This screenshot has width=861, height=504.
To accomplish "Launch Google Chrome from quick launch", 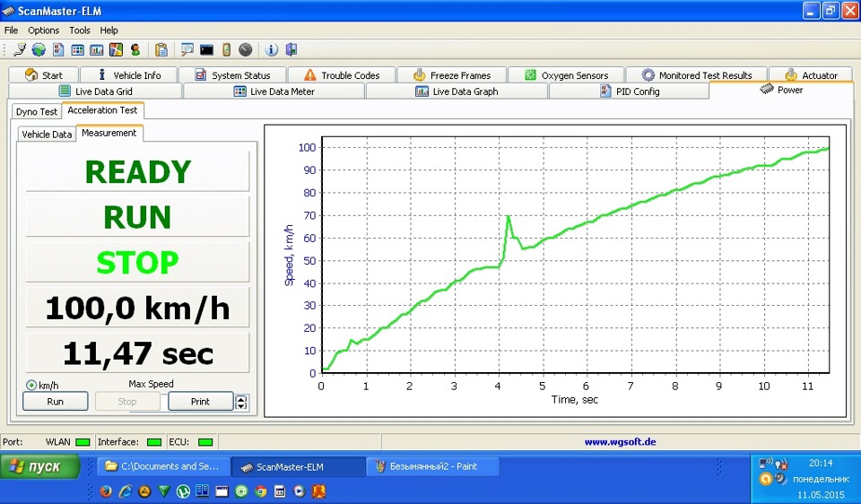I will click(260, 491).
